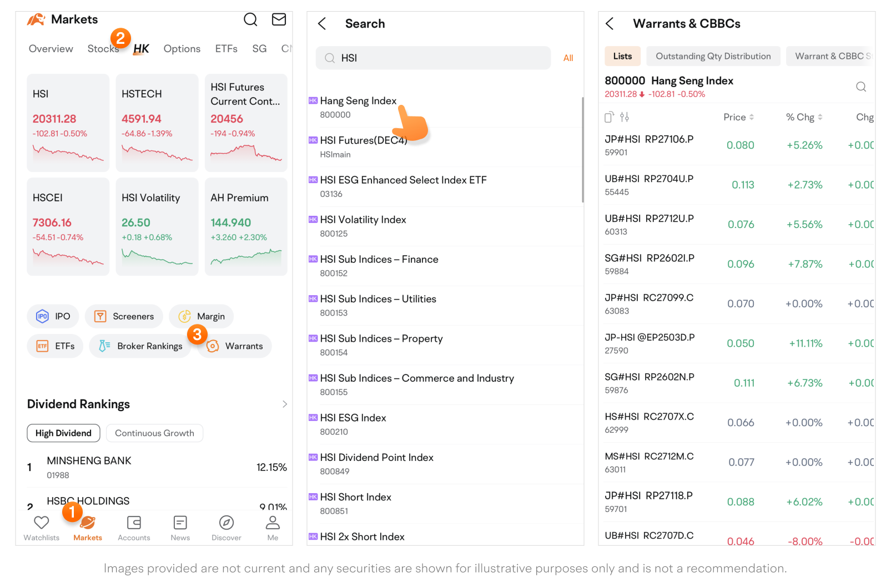Open AH Premium card
Viewport: 891px width, 588px height.
click(x=246, y=226)
